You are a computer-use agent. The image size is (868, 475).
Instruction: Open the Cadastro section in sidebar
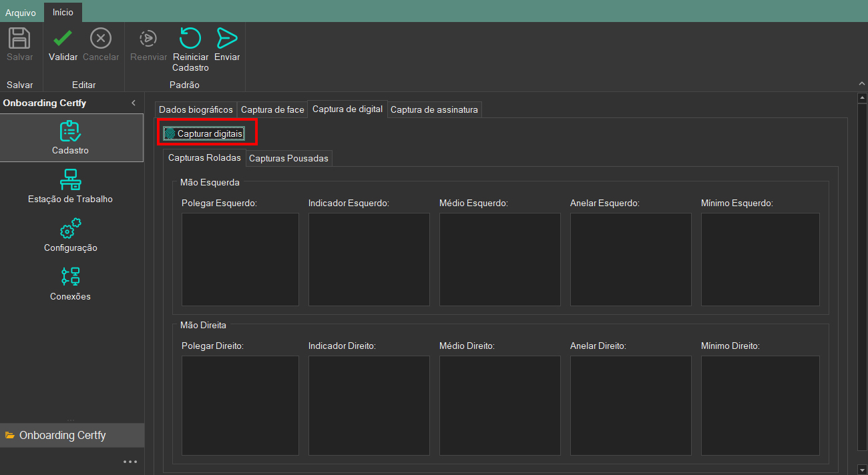(71, 137)
